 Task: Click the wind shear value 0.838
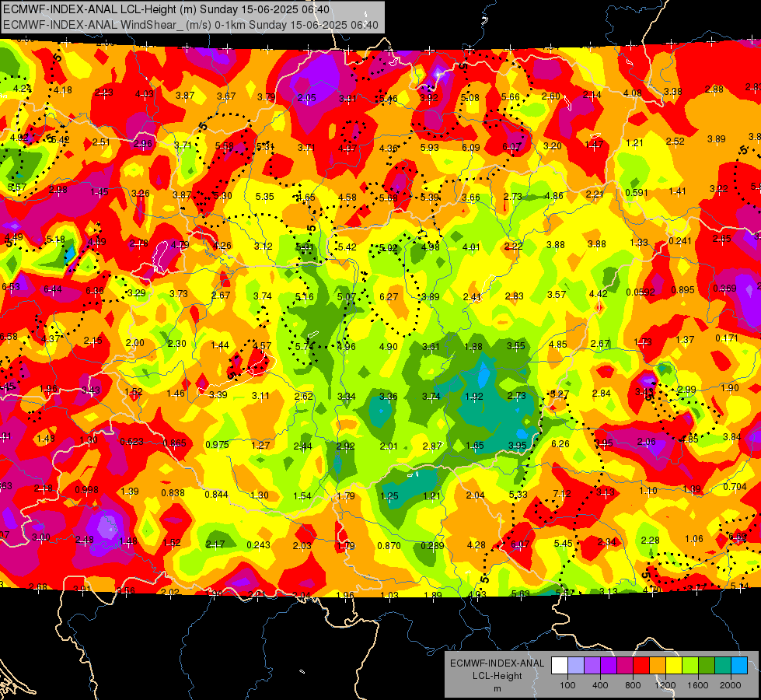(x=173, y=492)
